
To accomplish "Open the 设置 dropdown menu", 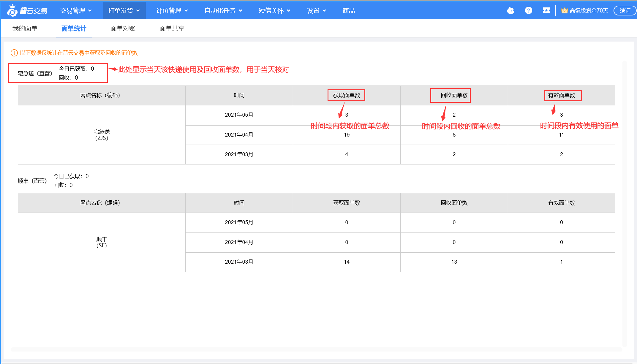I will point(316,11).
